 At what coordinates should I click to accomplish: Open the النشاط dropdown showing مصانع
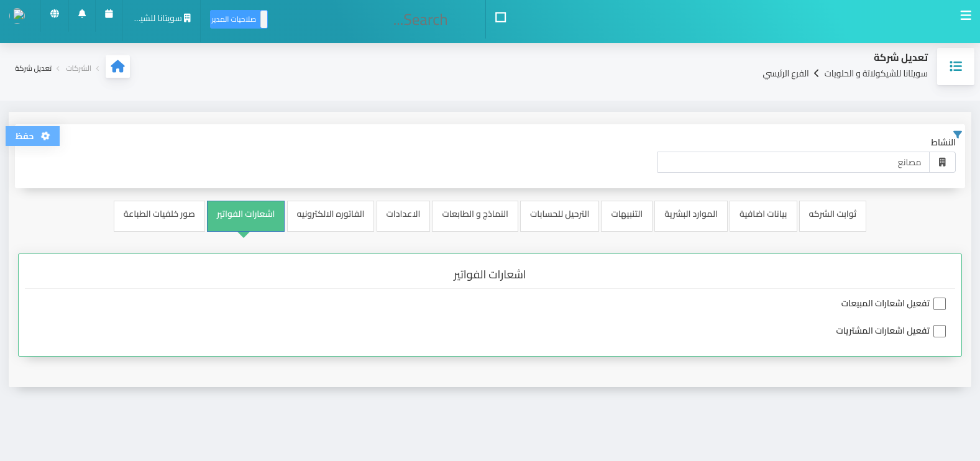(794, 162)
